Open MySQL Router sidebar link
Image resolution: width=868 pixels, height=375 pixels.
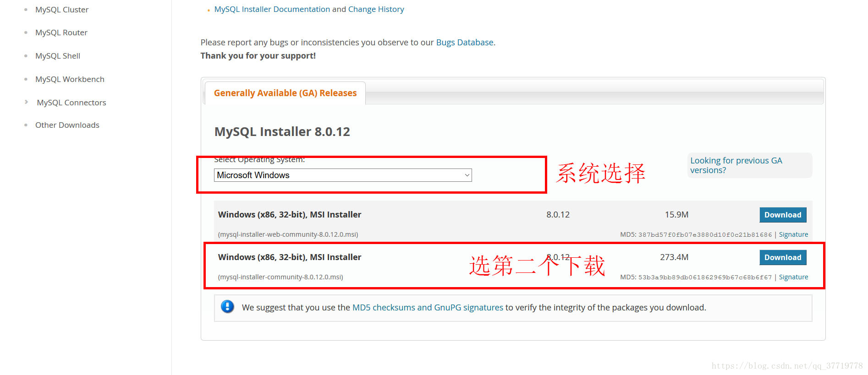point(61,33)
